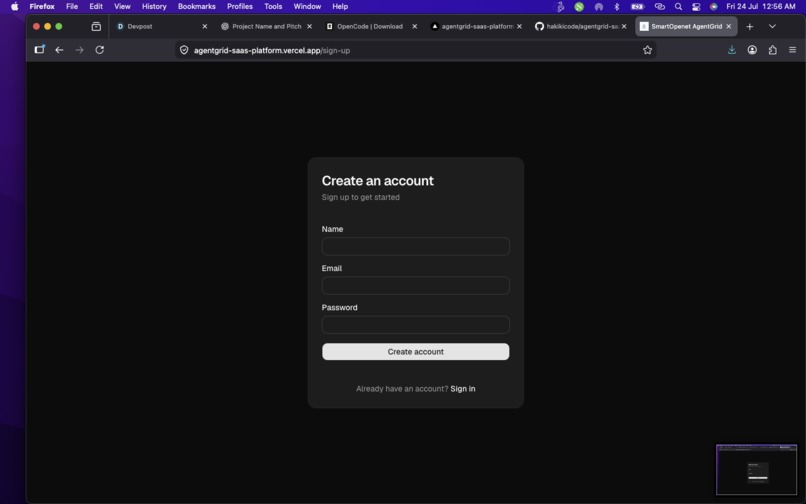
Task: Open the Extensions puzzle icon
Action: (x=772, y=50)
